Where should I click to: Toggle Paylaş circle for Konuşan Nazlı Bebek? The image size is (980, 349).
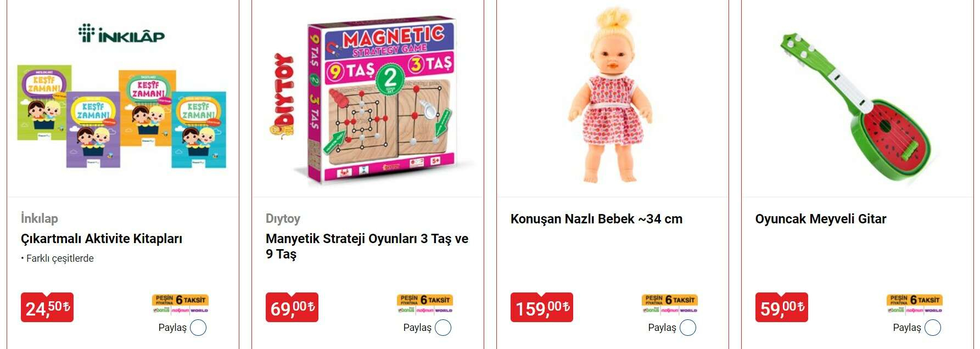(x=688, y=328)
